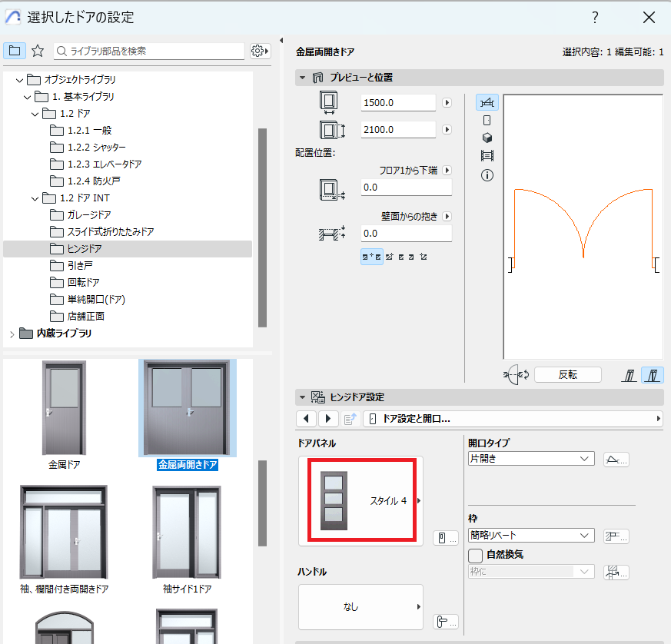Collapse ヒンジドア設定 section
The height and width of the screenshot is (644, 671).
(303, 397)
